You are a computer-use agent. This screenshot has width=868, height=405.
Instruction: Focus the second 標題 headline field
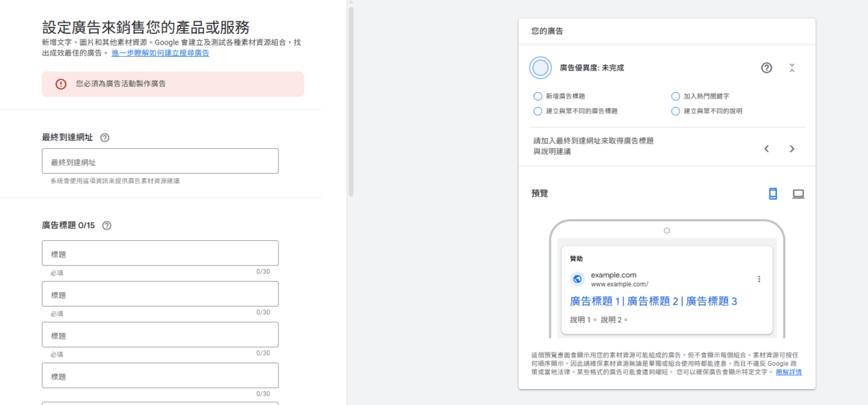tap(160, 294)
